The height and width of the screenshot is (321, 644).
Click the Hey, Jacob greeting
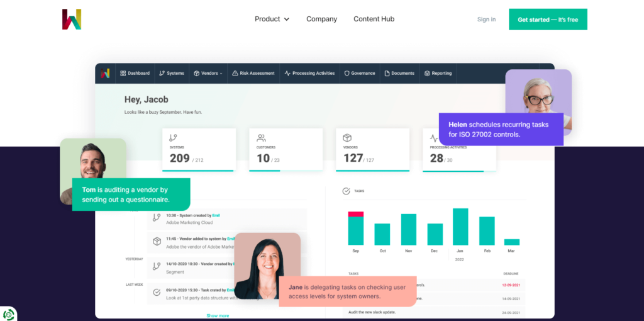point(146,99)
